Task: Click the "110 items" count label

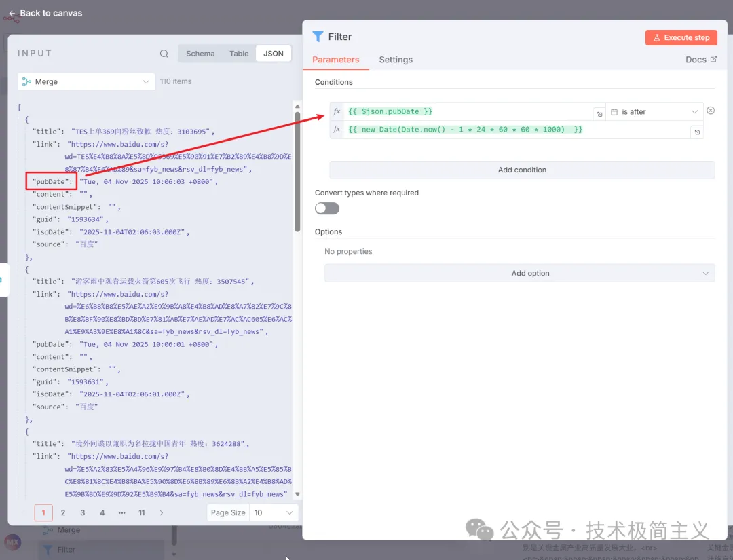Action: (x=176, y=81)
